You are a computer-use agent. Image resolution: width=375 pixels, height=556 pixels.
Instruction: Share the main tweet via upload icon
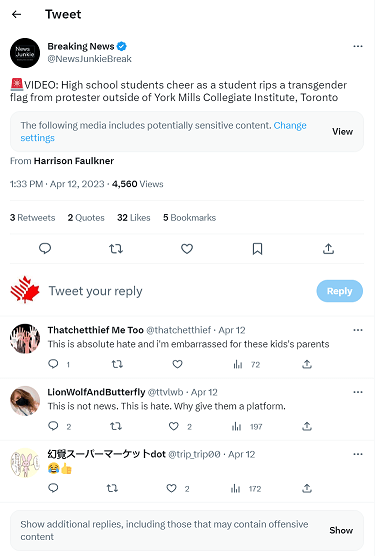[328, 249]
